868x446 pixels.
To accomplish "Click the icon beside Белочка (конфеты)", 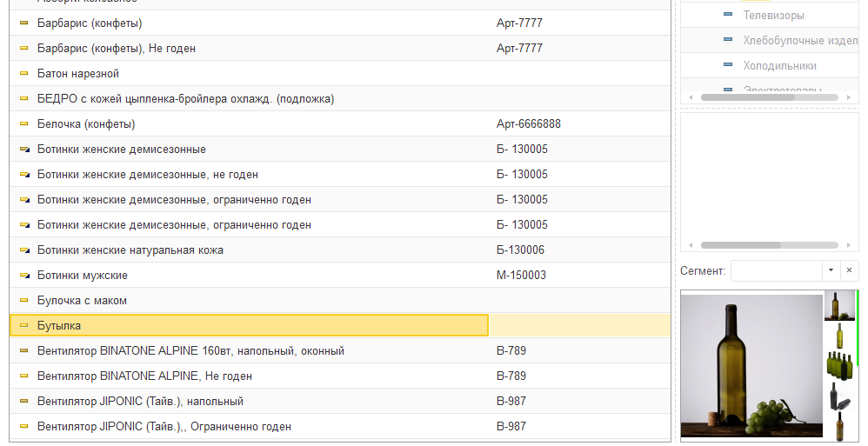I will [24, 124].
